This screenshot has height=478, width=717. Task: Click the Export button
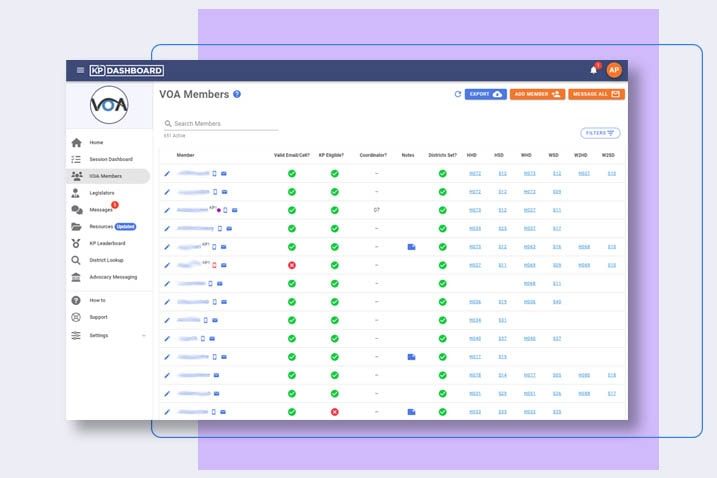[485, 94]
